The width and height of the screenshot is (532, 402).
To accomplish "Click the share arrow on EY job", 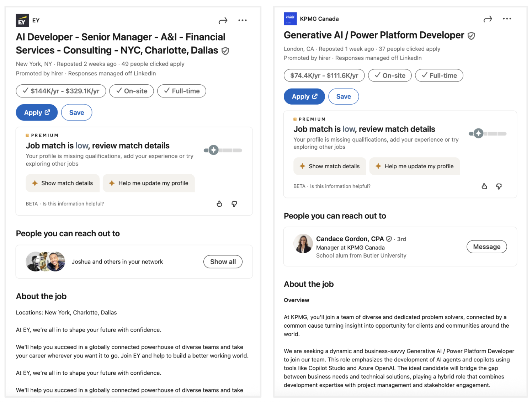I will tap(223, 21).
